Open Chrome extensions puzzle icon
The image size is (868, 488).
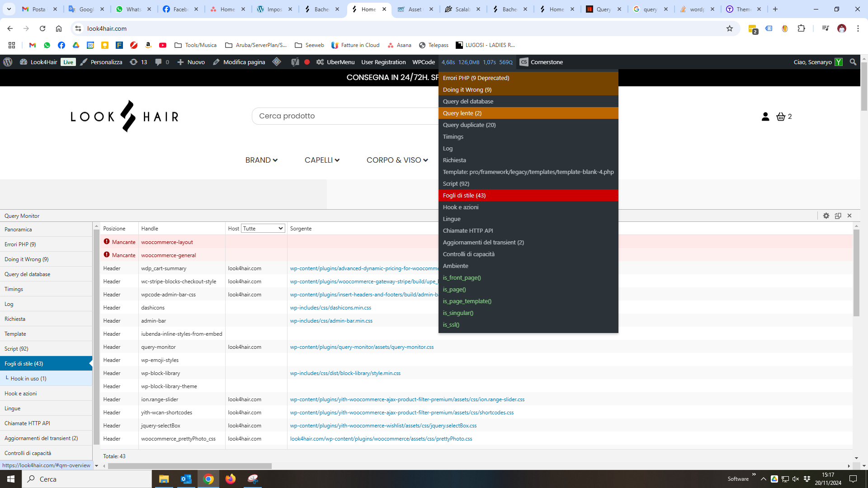801,28
